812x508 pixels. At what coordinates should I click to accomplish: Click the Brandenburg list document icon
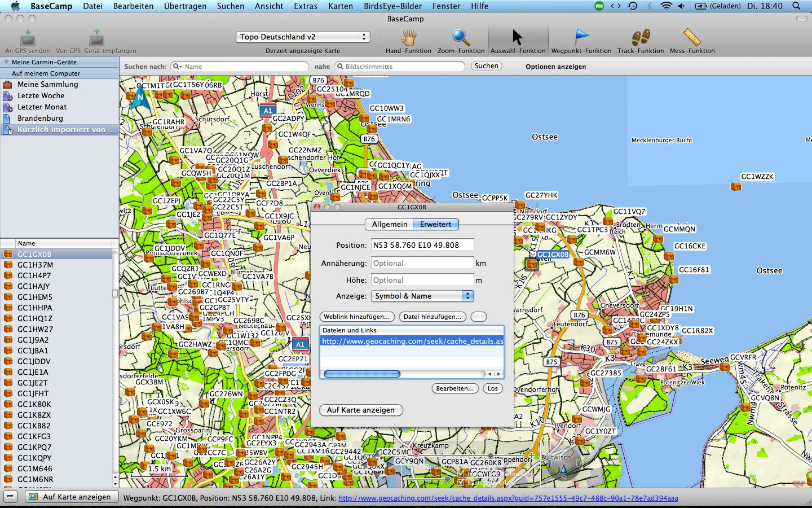pyautogui.click(x=7, y=118)
